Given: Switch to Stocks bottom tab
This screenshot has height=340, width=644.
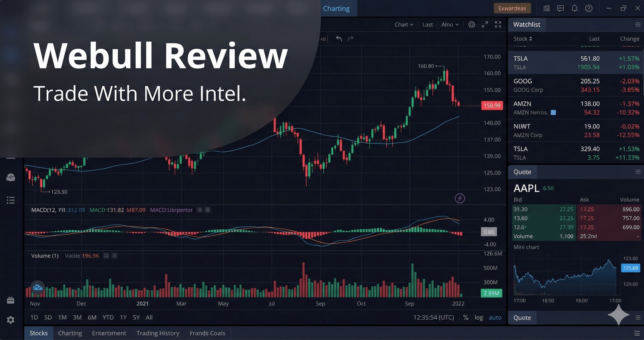Looking at the screenshot, I should 39,333.
